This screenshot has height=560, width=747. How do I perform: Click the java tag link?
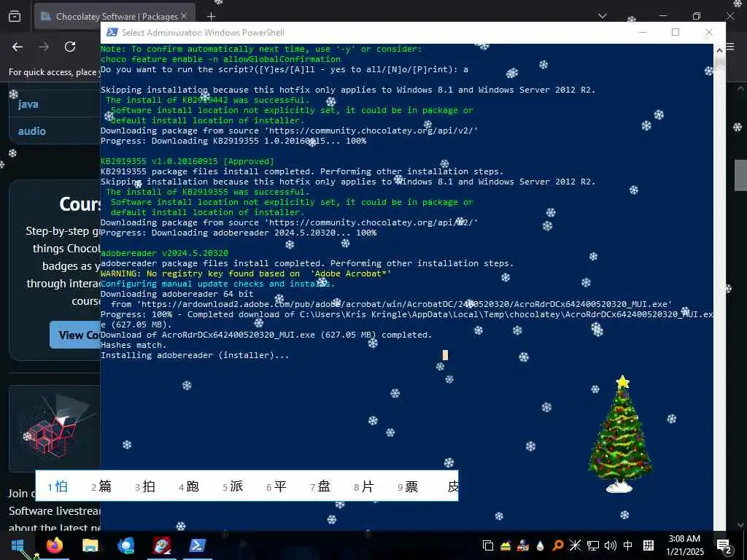click(x=28, y=104)
